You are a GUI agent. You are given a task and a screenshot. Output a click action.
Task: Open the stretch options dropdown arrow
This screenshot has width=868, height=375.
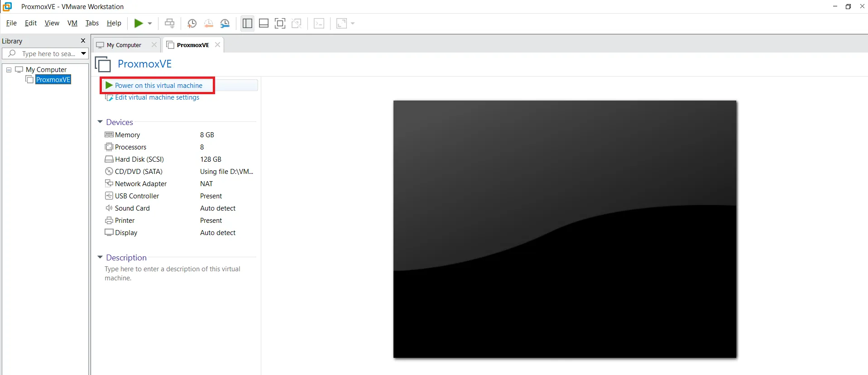[x=353, y=23]
